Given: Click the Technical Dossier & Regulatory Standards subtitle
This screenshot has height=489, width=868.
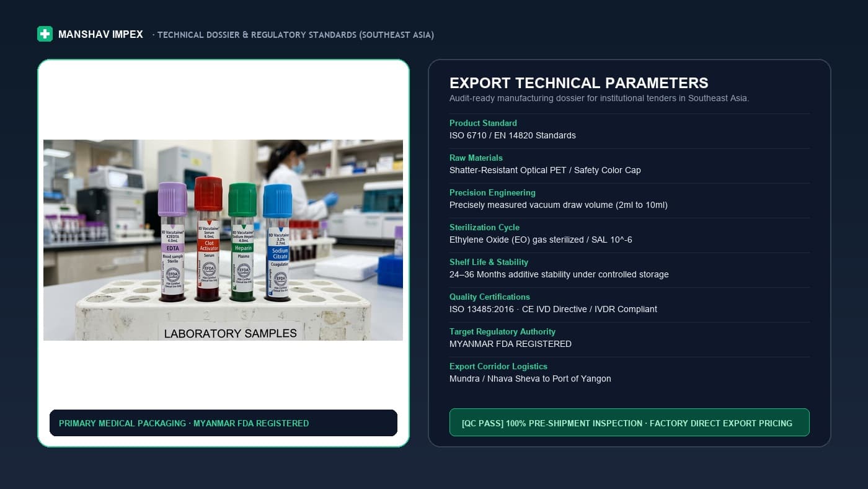Looking at the screenshot, I should [x=293, y=35].
